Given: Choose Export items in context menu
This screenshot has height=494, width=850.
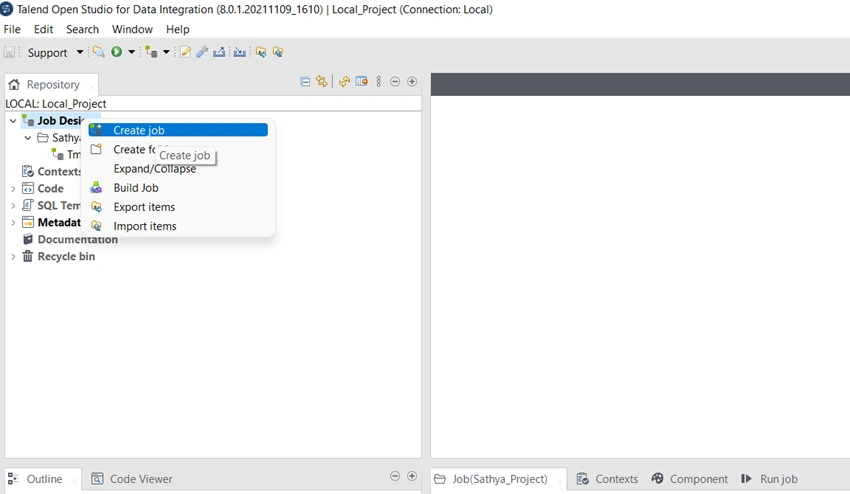Looking at the screenshot, I should 178,207.
